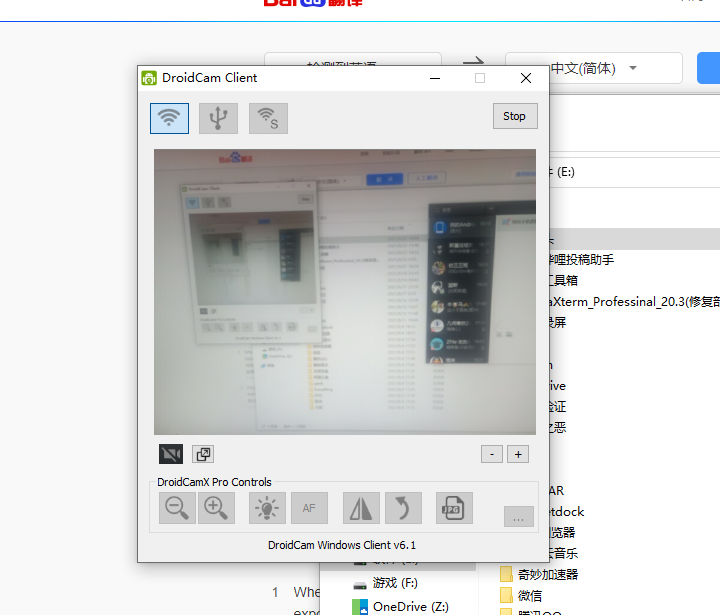The width and height of the screenshot is (720, 615).
Task: Select the WiFi connection mode button
Action: (170, 118)
